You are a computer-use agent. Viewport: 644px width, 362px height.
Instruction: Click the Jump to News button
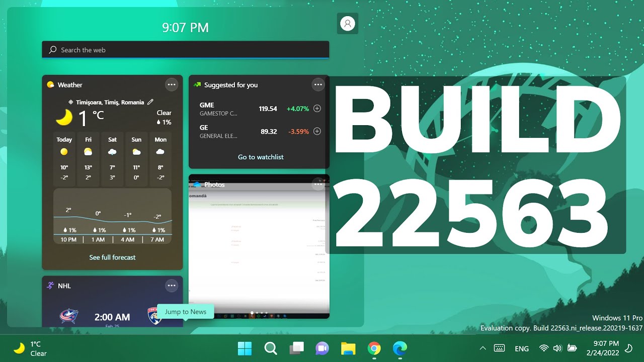(x=186, y=312)
